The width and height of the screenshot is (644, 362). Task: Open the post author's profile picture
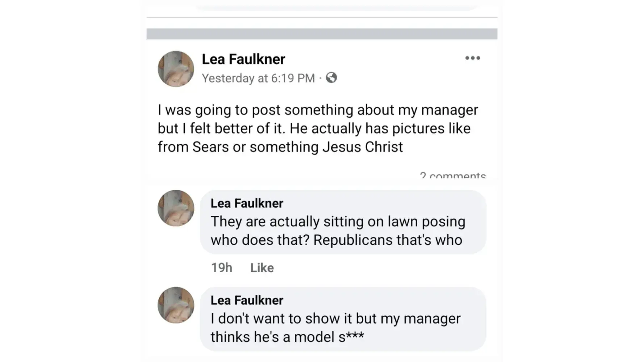tap(176, 69)
